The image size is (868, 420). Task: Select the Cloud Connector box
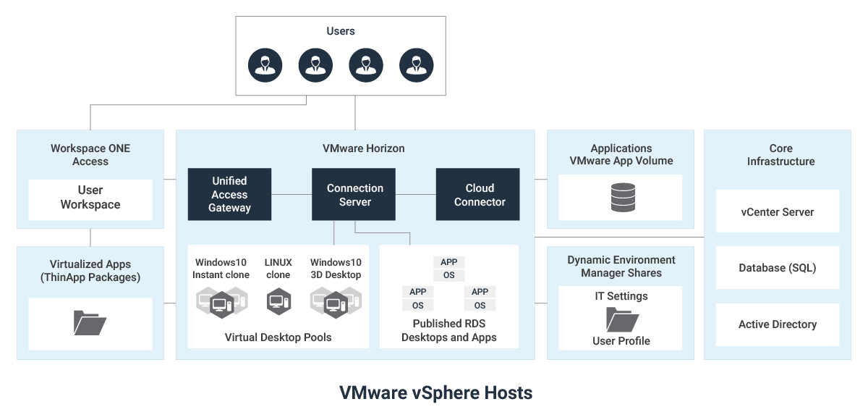[478, 194]
